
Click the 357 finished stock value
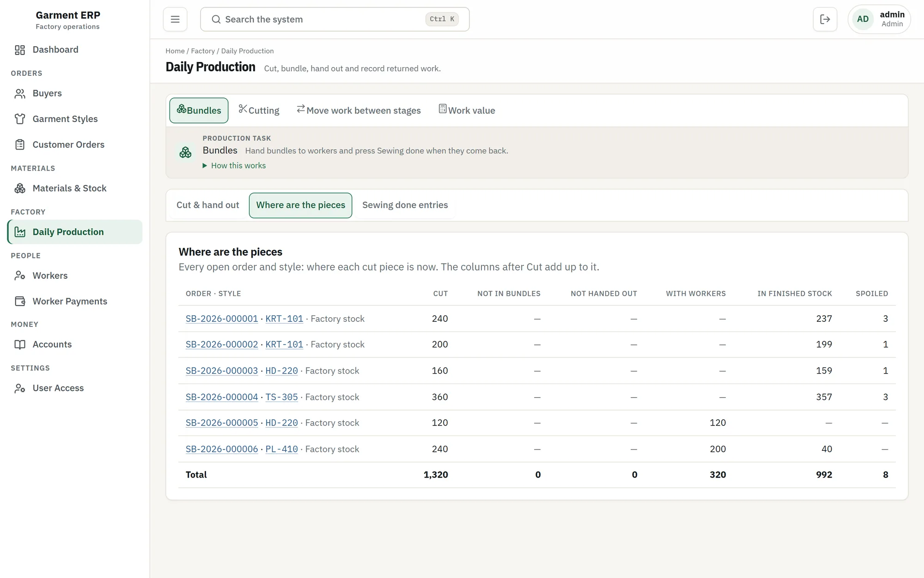pos(824,397)
